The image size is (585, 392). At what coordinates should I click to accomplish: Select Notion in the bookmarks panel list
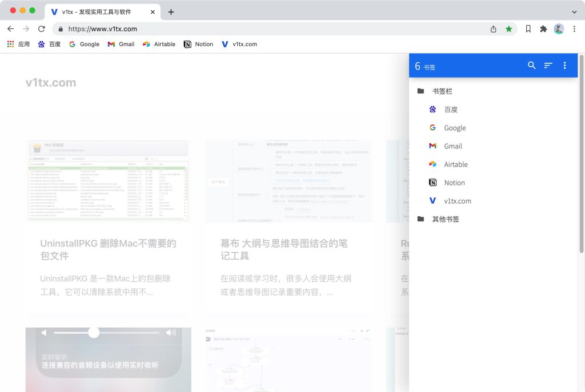tap(493, 183)
